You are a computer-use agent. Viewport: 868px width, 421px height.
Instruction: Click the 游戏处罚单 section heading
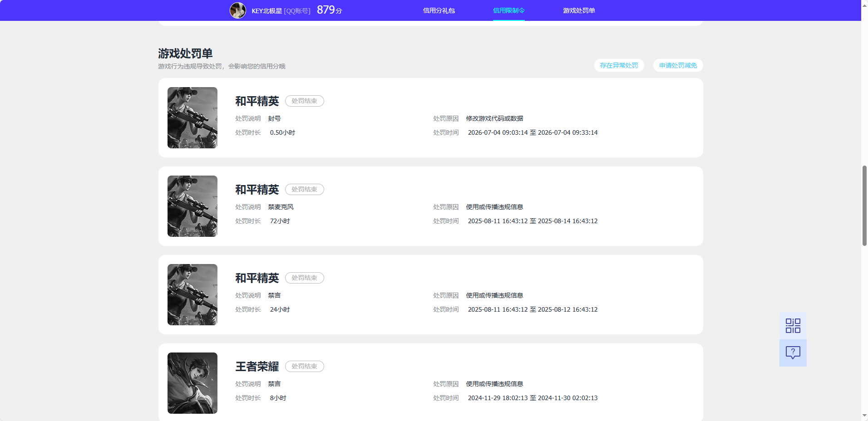click(x=185, y=53)
